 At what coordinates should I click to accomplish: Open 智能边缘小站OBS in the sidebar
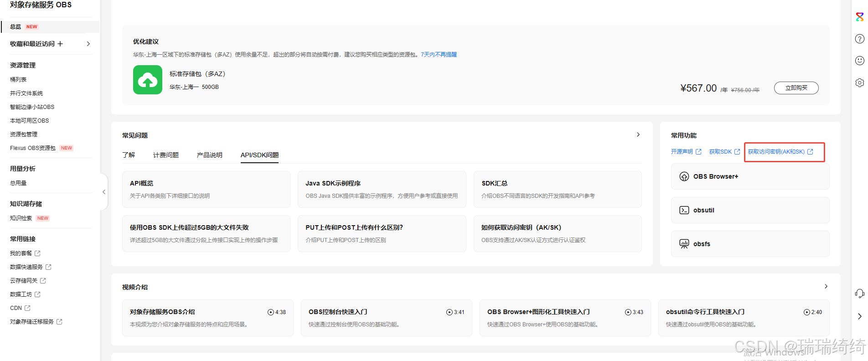click(x=32, y=107)
